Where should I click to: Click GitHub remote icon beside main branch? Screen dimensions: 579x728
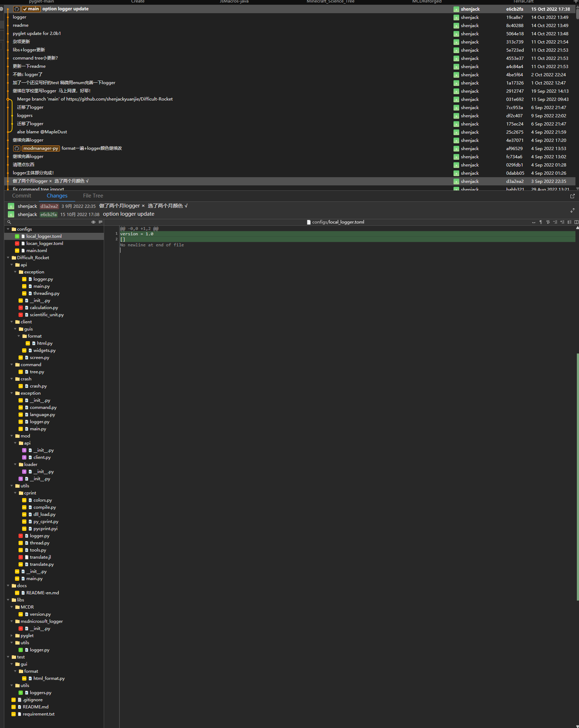(x=17, y=9)
